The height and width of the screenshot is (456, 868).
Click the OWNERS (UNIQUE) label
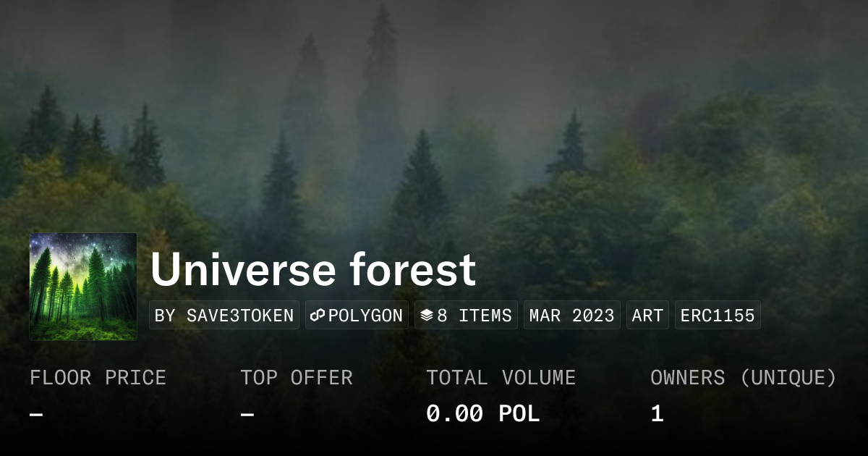click(x=743, y=378)
